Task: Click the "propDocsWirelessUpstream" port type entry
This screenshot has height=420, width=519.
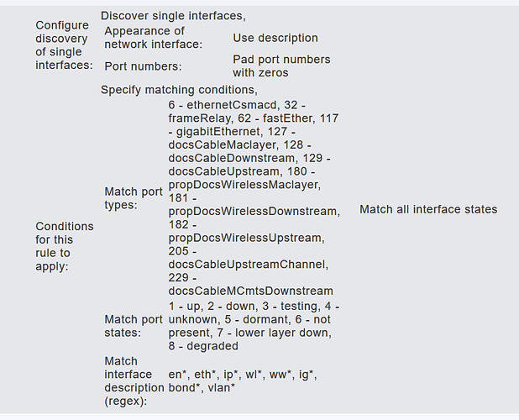Action: (246, 238)
